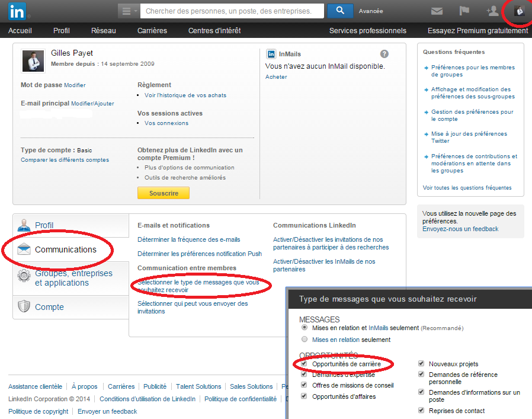Open Centres d'intérêt menu
The height and width of the screenshot is (419, 532).
pos(214,31)
